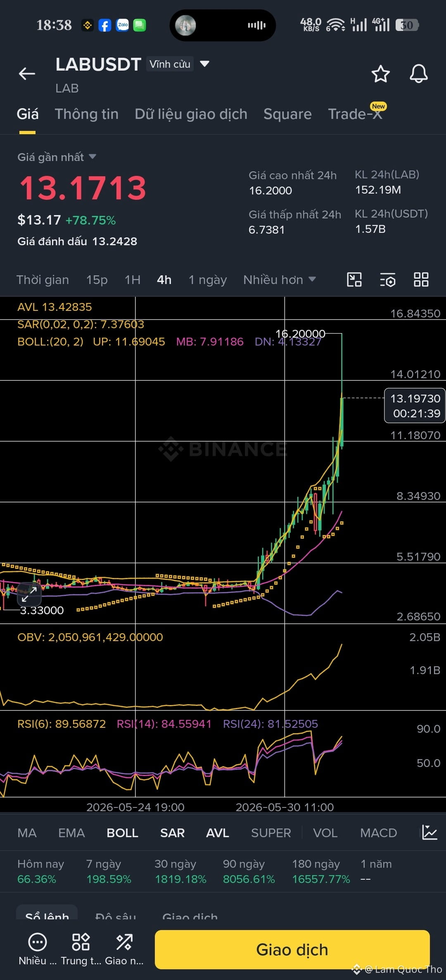
Task: Tap 30 ngày 1819.18% change
Action: 180,871
